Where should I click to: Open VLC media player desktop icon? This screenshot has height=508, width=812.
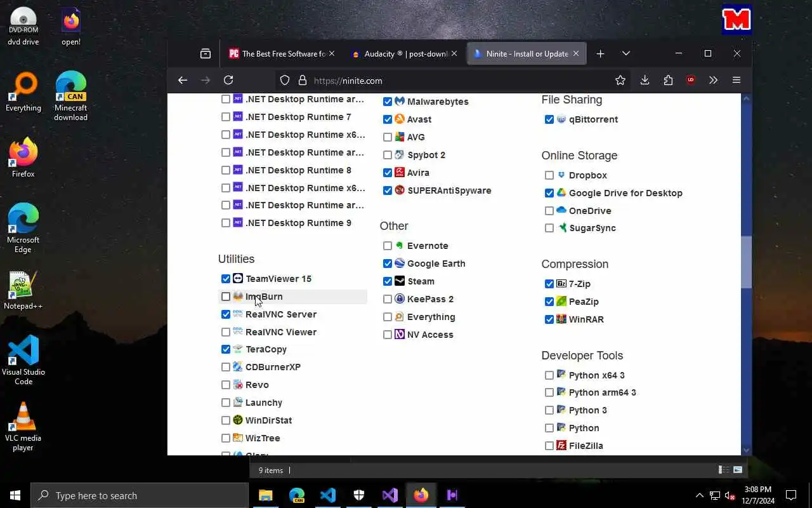tap(23, 427)
